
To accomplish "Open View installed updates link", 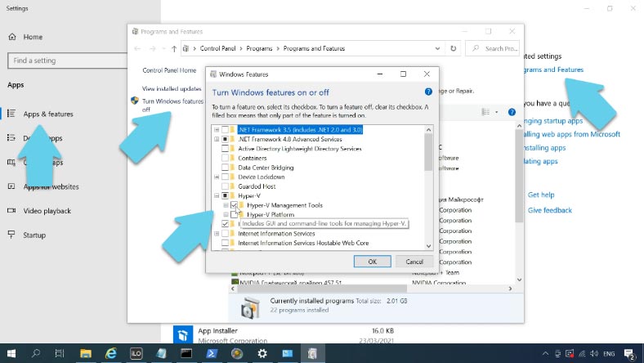I will pyautogui.click(x=172, y=88).
